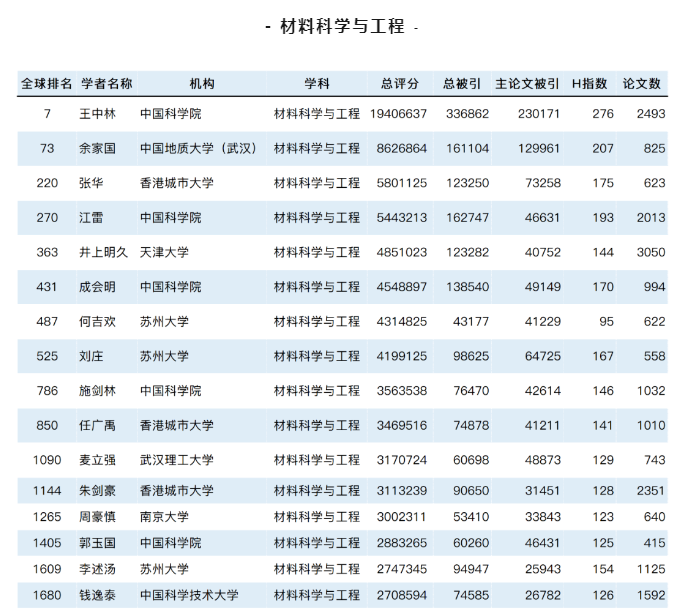
Task: Click main paper citations 230171
Action: (x=539, y=114)
